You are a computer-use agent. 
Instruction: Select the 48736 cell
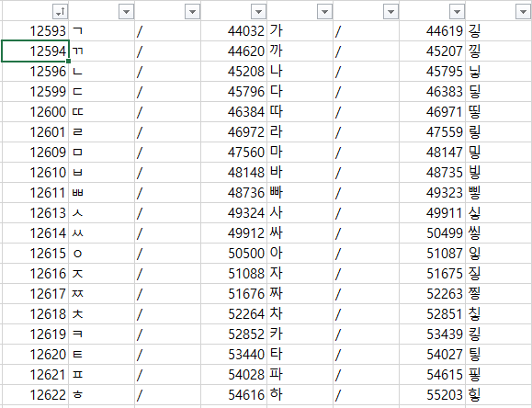click(233, 192)
